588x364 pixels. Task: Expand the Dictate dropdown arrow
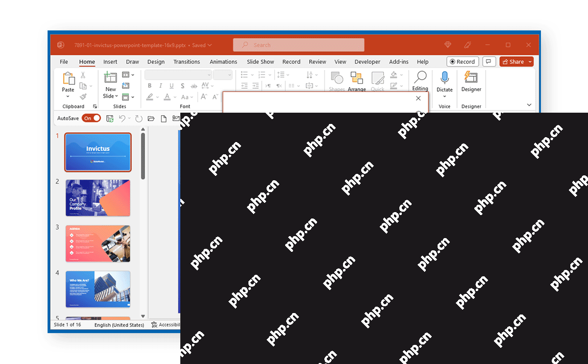(444, 97)
